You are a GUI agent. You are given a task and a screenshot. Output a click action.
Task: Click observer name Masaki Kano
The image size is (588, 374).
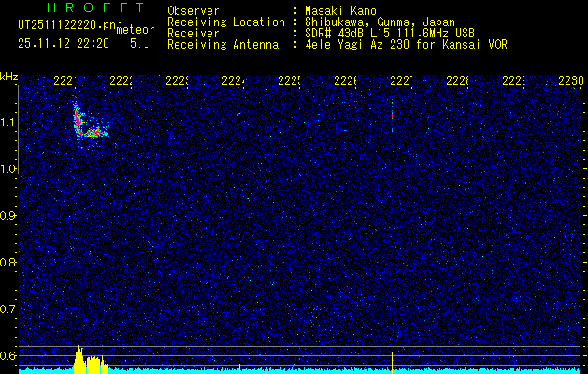[340, 11]
